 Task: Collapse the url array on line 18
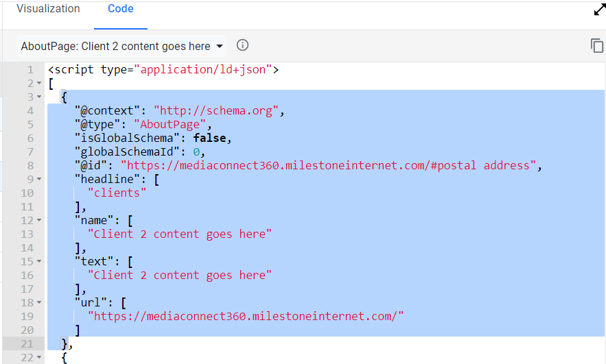39,302
